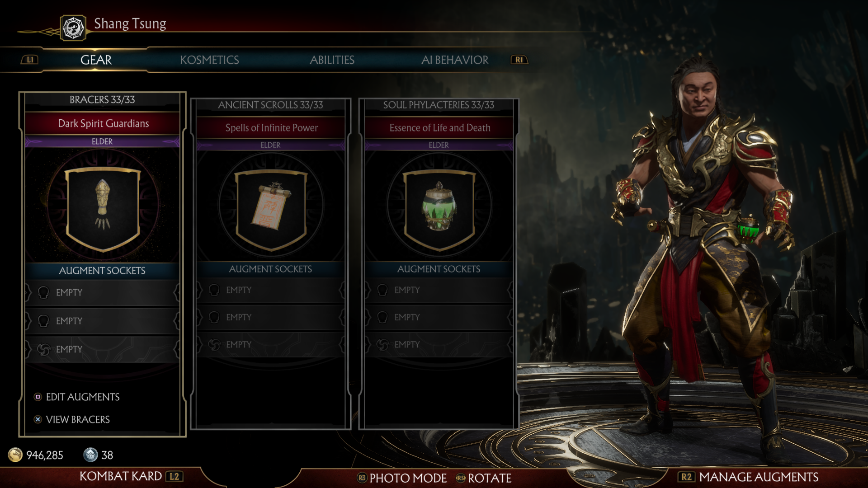Click the gold koin currency icon

15,455
